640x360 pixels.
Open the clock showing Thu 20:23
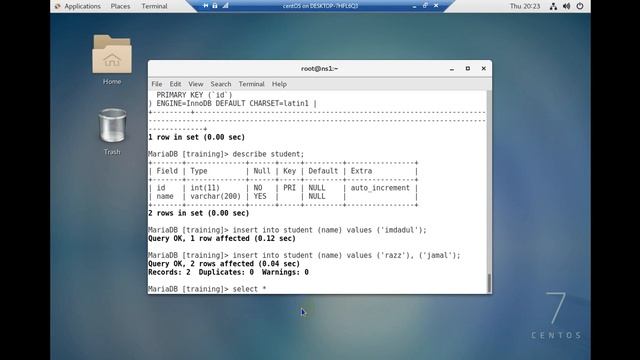[525, 6]
